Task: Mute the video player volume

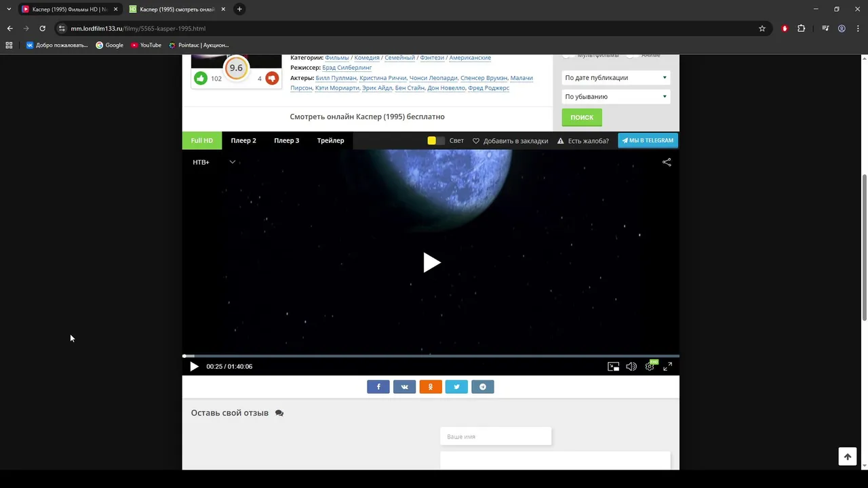Action: coord(631,367)
